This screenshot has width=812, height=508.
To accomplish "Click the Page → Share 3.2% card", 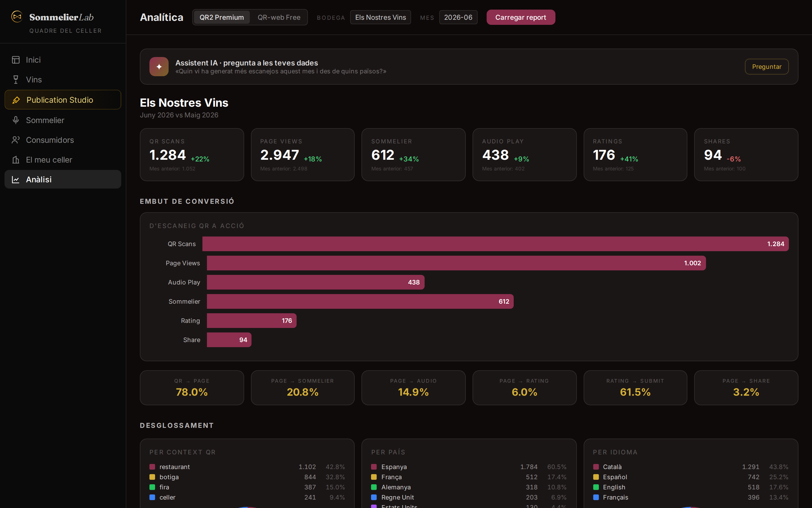I will [x=746, y=388].
